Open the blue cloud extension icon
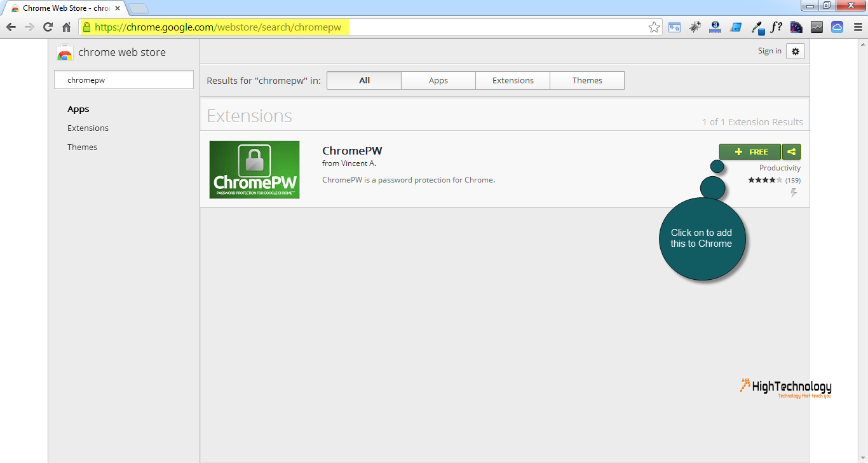 [837, 27]
